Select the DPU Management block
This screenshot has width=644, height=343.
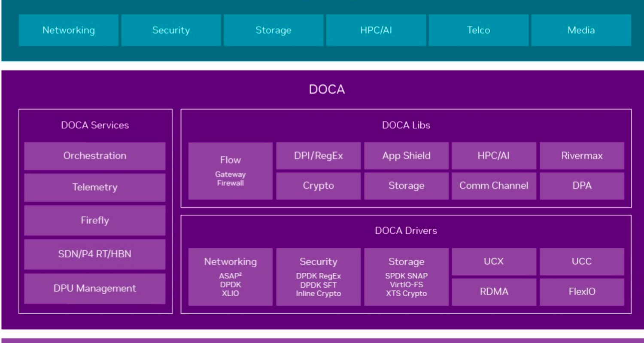click(x=95, y=289)
